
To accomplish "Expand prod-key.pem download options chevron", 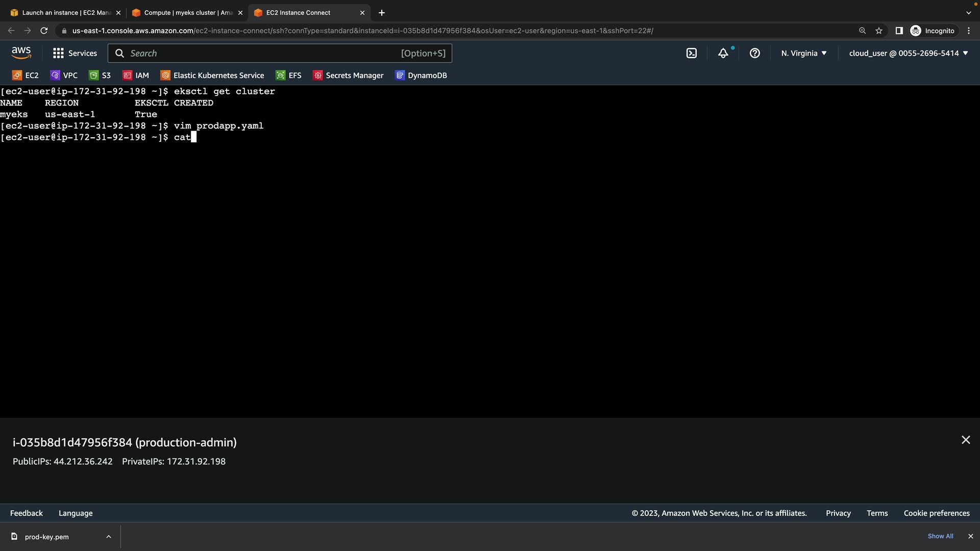I will point(109,537).
